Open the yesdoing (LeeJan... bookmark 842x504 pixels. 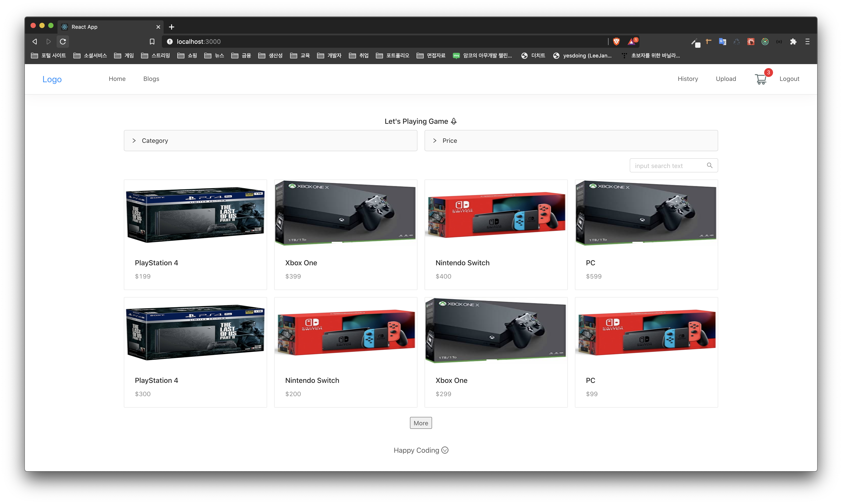tap(582, 55)
